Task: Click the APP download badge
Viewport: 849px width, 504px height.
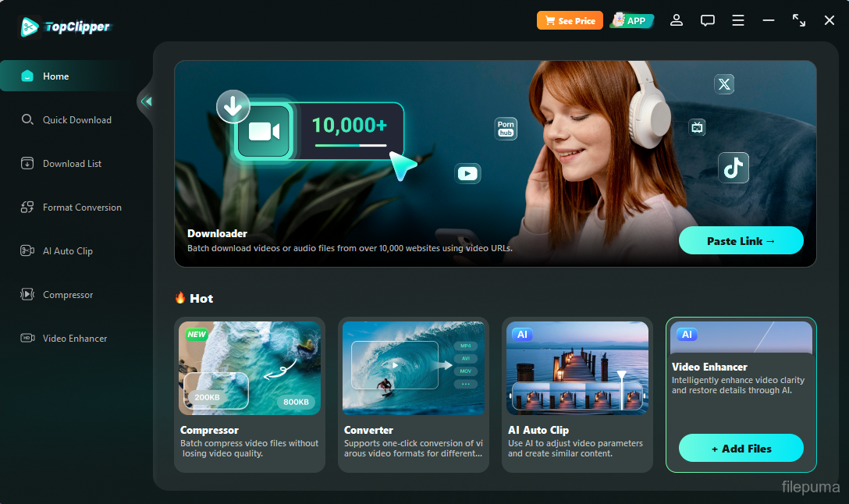Action: pyautogui.click(x=632, y=20)
